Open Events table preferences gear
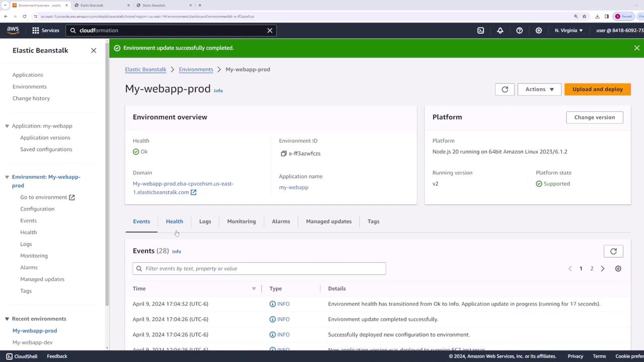Screen dimensions: 644x362 pyautogui.click(x=618, y=268)
